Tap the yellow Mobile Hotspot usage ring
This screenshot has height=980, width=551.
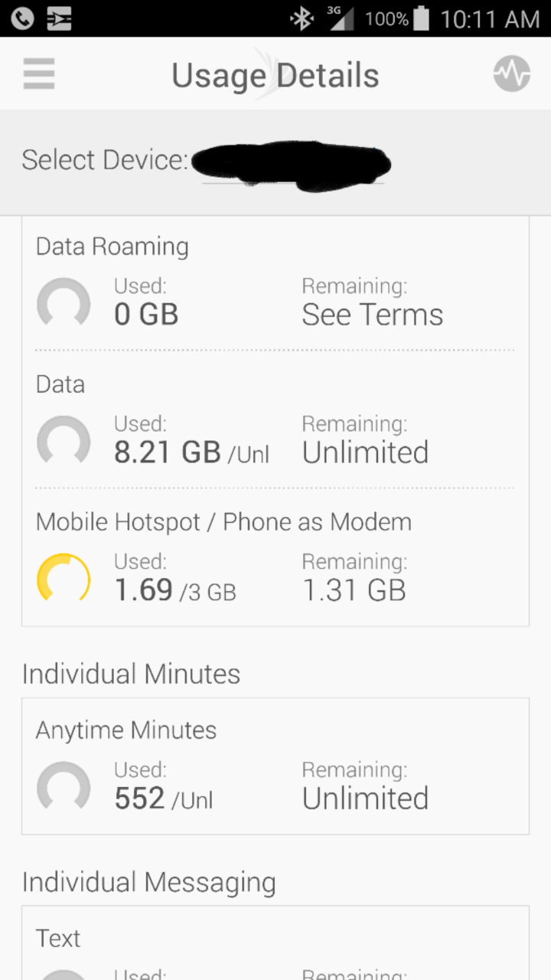pyautogui.click(x=64, y=580)
